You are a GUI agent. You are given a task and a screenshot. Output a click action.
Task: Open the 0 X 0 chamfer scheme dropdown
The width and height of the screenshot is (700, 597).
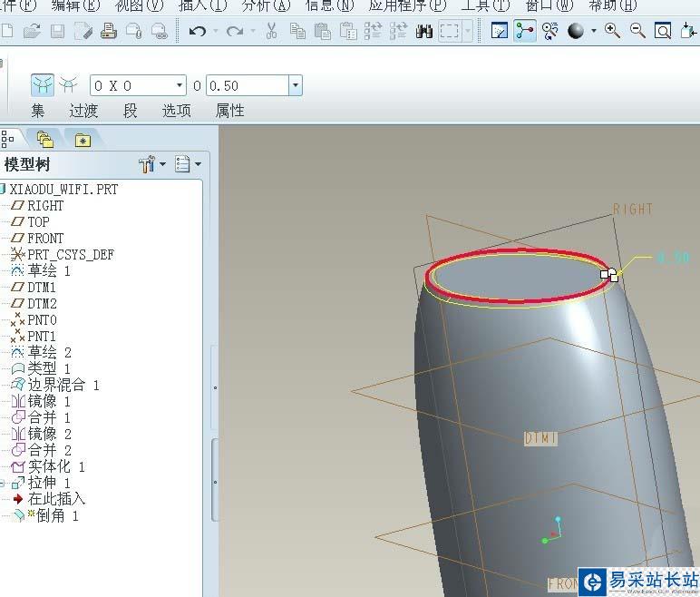(x=179, y=86)
